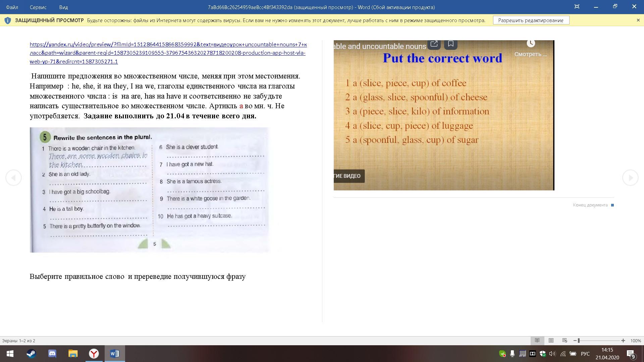Open Yandex Browser from the taskbar
The image size is (644, 362).
[94, 354]
